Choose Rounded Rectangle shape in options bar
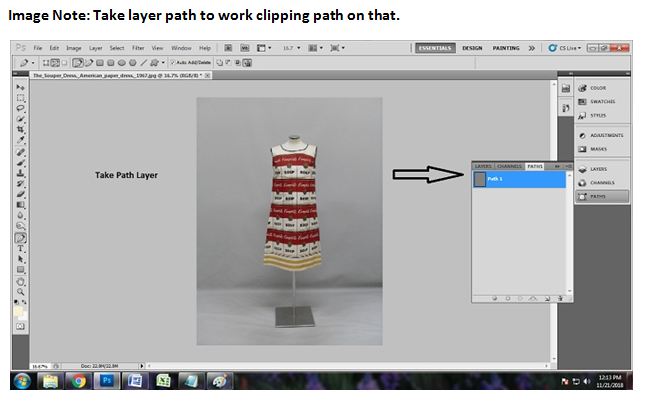Viewport: 648px width, 401px height. click(x=111, y=63)
